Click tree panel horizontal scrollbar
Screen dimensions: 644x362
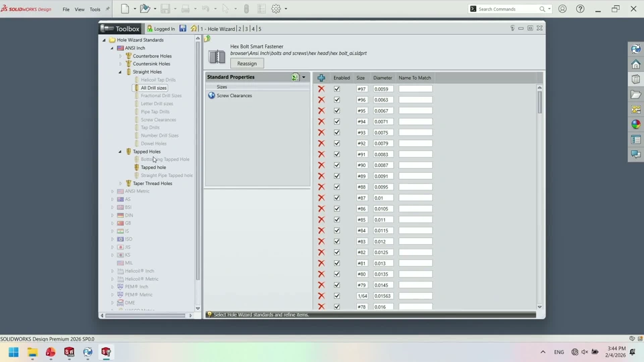[146, 316]
